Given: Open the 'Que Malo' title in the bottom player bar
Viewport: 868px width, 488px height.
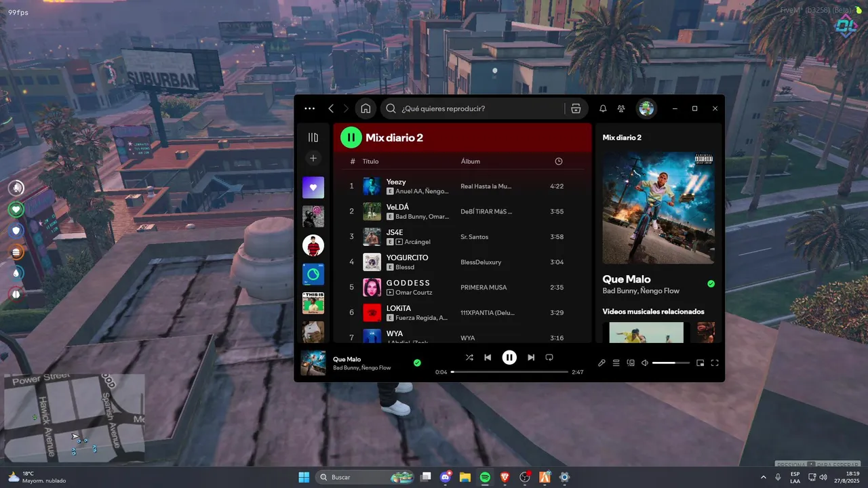Looking at the screenshot, I should [x=347, y=359].
